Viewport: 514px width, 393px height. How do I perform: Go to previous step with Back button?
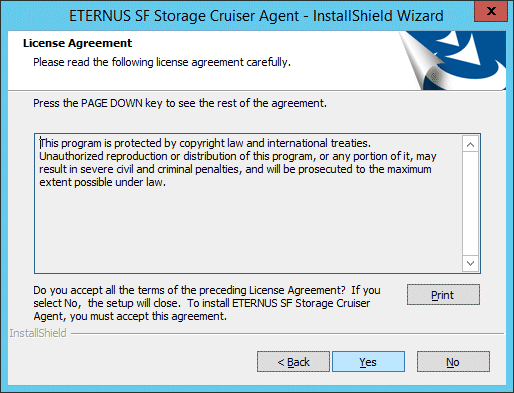coord(293,362)
